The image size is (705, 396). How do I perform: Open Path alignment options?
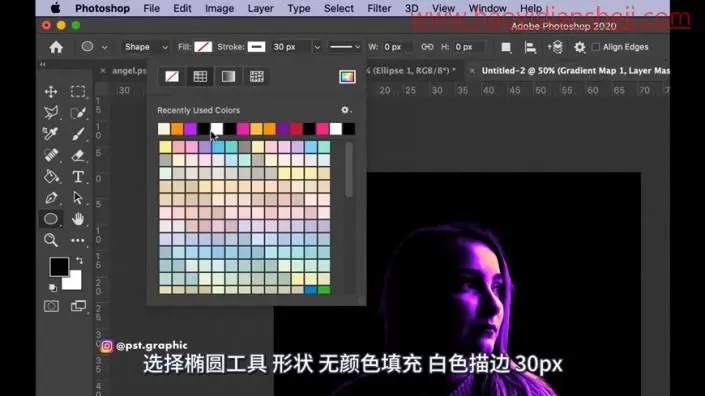531,47
